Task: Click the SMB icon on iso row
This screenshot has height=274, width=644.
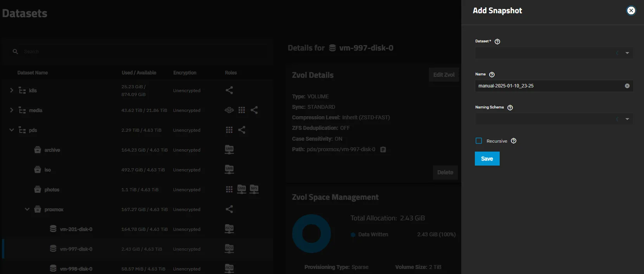Action: (x=229, y=169)
